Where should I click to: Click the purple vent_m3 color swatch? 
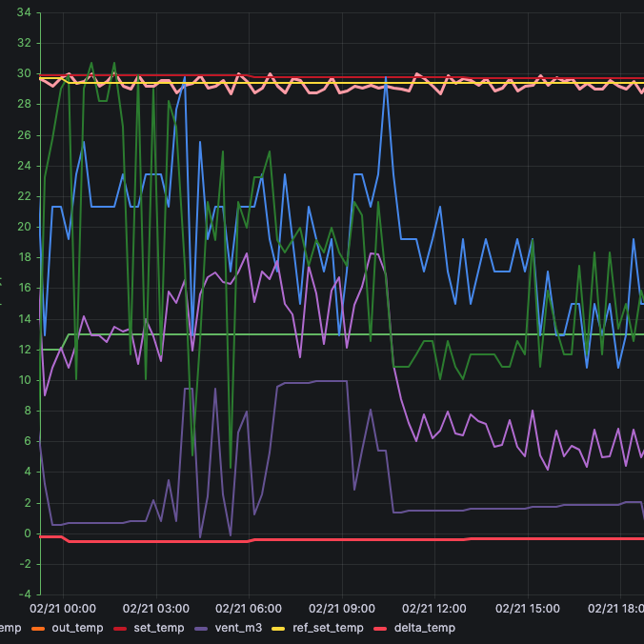tap(202, 628)
